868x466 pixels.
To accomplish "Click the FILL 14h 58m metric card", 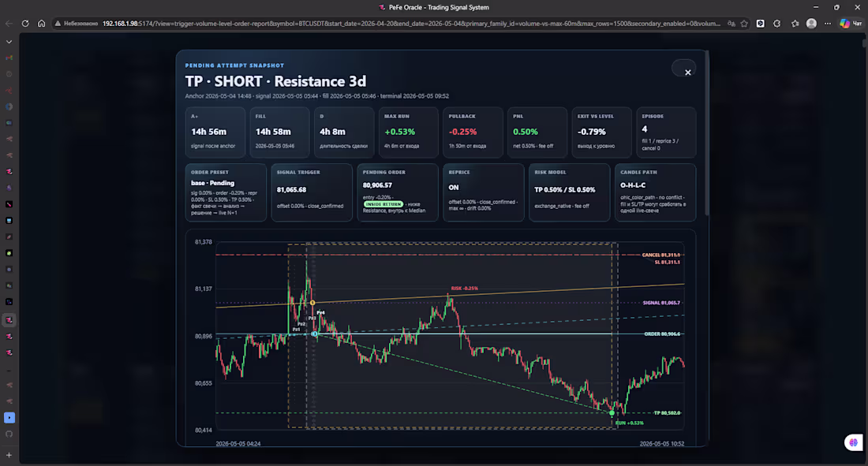I will 279,132.
